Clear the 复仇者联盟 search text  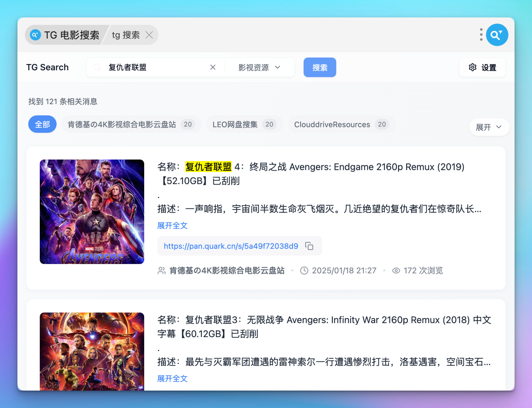point(213,67)
